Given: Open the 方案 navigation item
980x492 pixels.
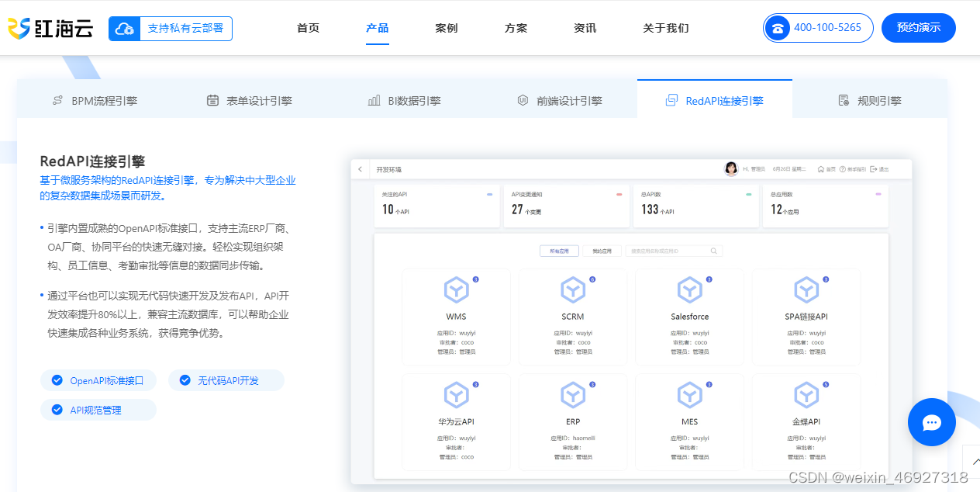Looking at the screenshot, I should point(516,28).
